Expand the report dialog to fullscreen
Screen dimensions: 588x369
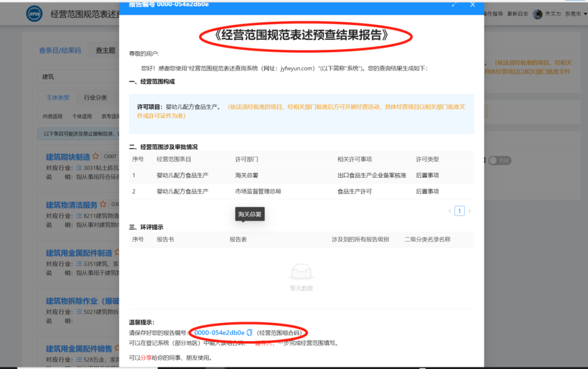point(455,4)
